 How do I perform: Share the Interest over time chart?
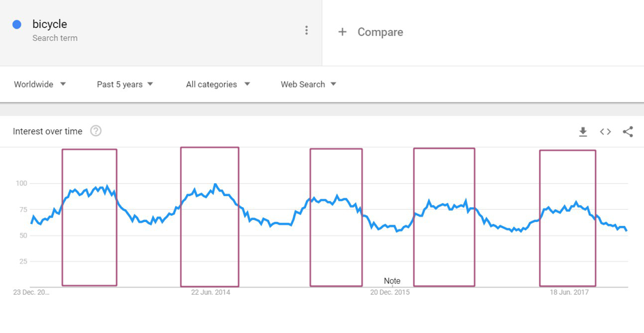point(628,131)
